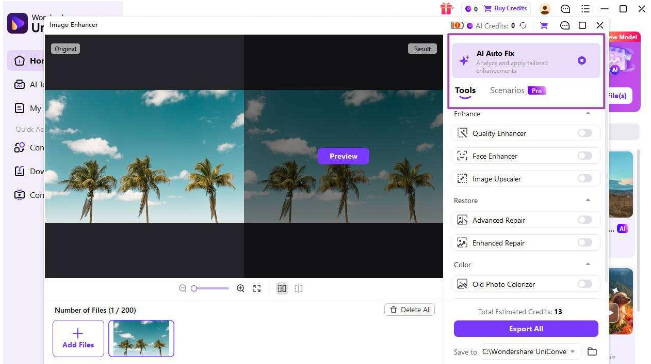The image size is (651, 364).
Task: Select the AI Auto Fix radio button
Action: click(582, 61)
